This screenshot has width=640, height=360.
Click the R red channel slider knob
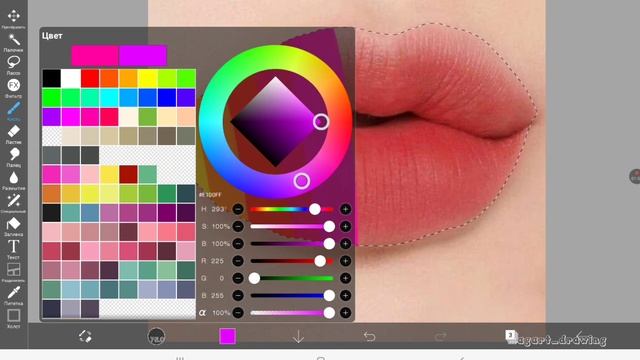pyautogui.click(x=320, y=261)
